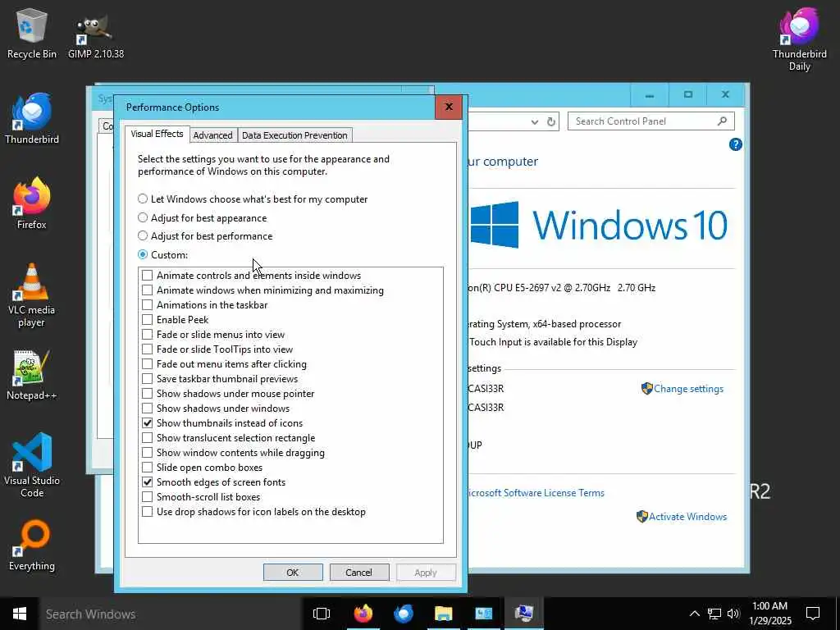Click the Search Control Panel field
Screen dimensions: 840x630
[651, 121]
